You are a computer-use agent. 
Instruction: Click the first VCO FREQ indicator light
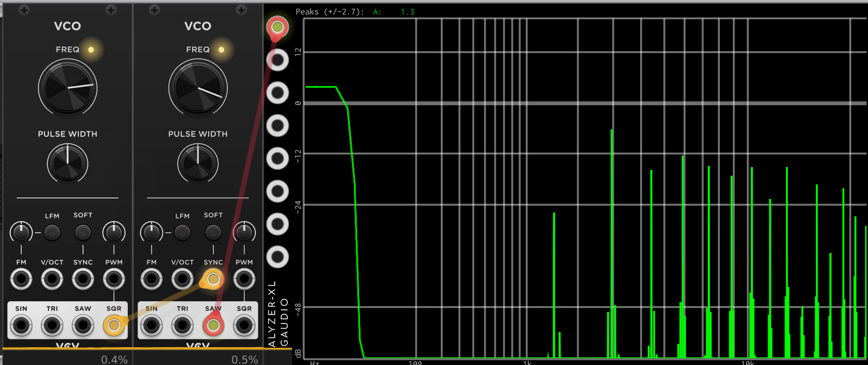pyautogui.click(x=91, y=49)
